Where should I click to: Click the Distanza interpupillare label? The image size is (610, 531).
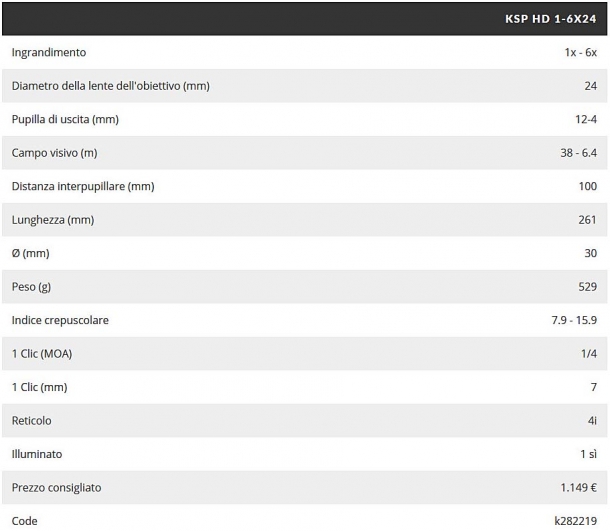pos(83,186)
